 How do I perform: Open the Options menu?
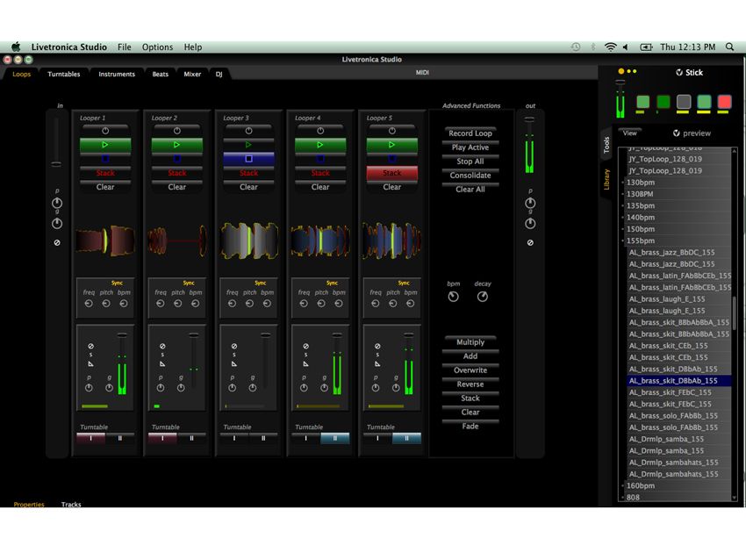pyautogui.click(x=158, y=47)
